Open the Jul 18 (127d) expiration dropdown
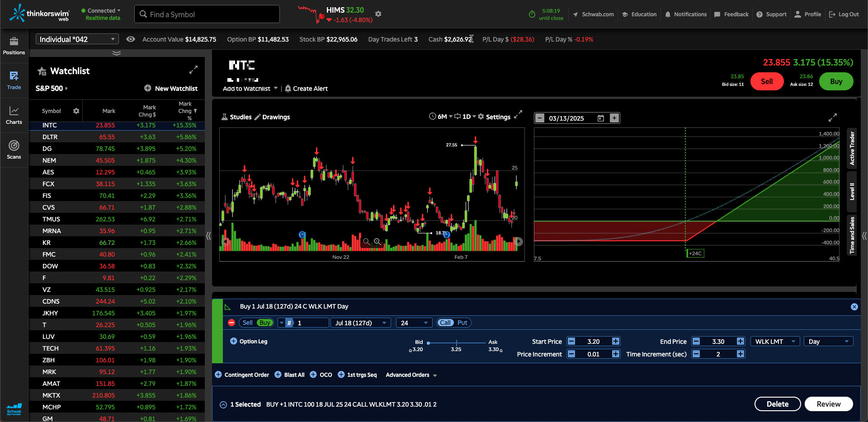Viewport: 868px width, 422px height. (360, 323)
